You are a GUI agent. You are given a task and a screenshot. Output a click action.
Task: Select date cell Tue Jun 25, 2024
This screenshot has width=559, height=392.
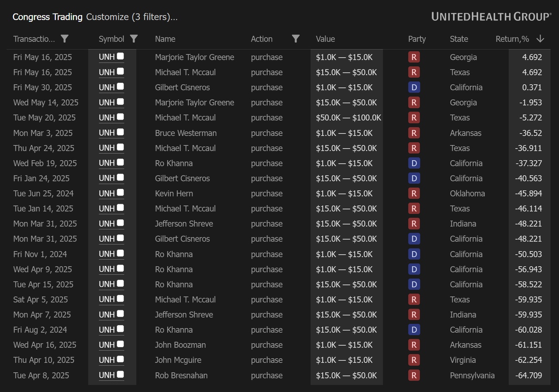(x=43, y=193)
